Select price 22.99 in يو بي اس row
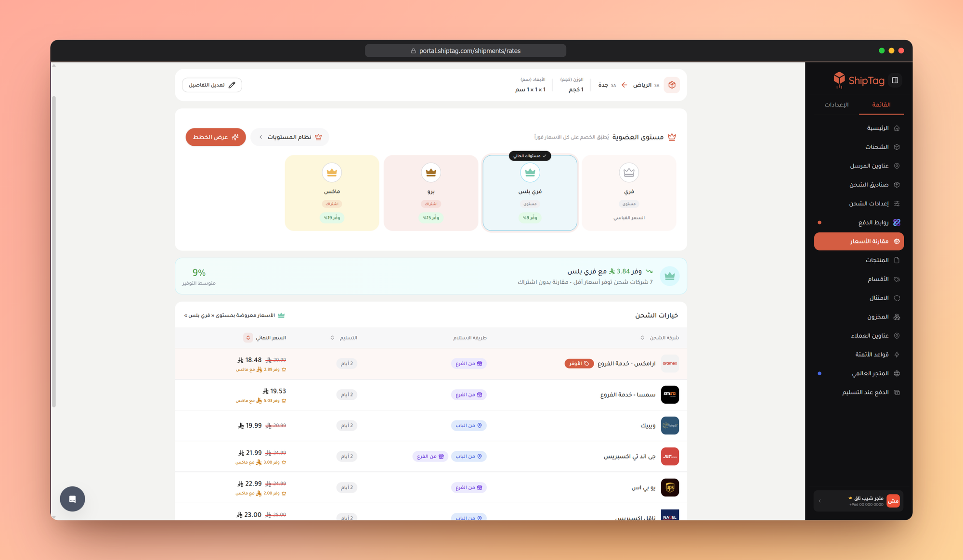 tap(250, 484)
